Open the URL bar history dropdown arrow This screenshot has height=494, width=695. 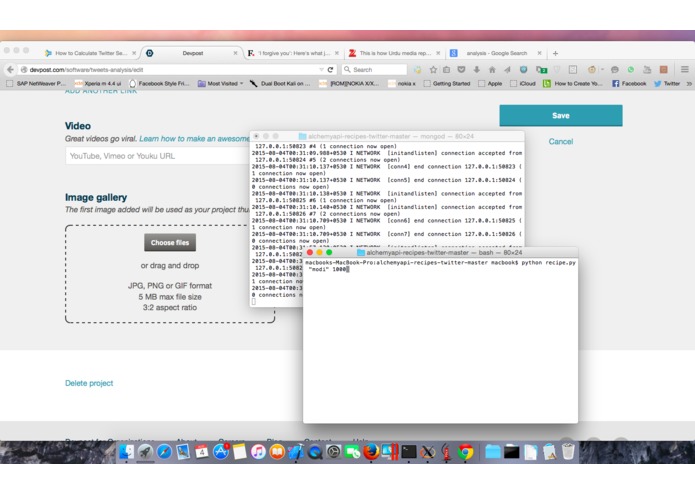(321, 70)
